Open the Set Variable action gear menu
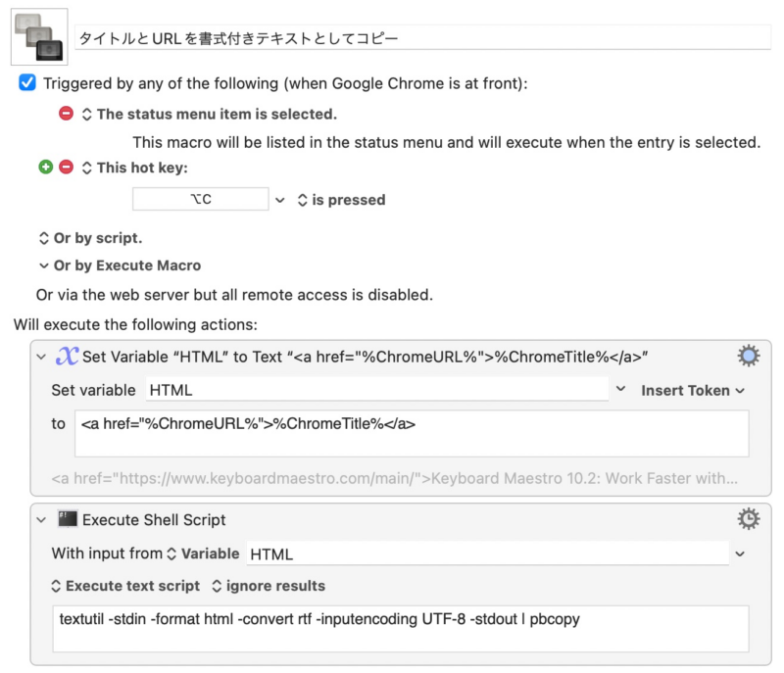 (749, 356)
